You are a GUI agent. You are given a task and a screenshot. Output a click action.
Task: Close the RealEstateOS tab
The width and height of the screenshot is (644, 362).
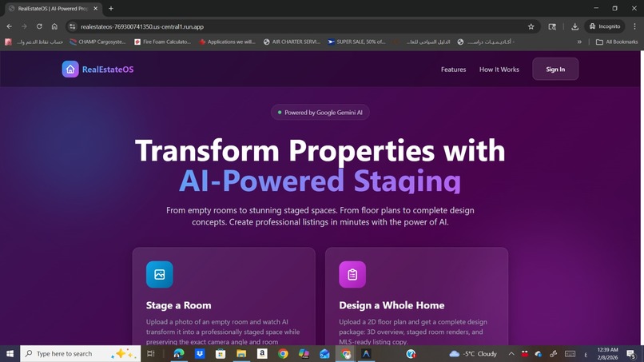pos(95,8)
